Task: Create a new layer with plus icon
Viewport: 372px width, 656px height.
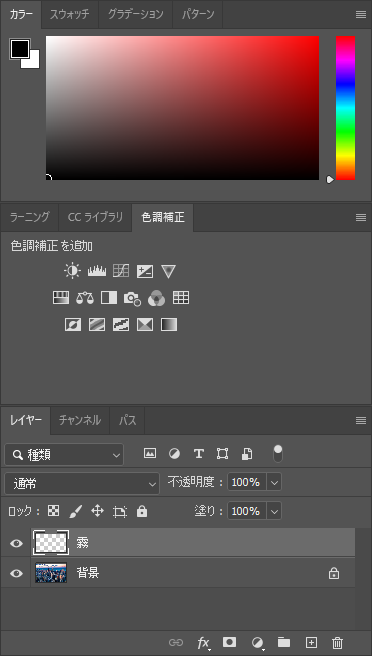Action: (311, 642)
